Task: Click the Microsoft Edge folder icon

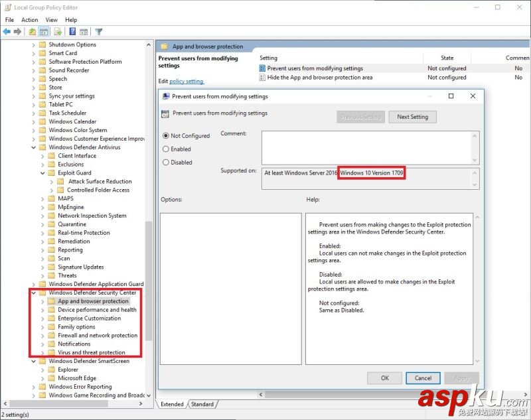Action: point(52,378)
